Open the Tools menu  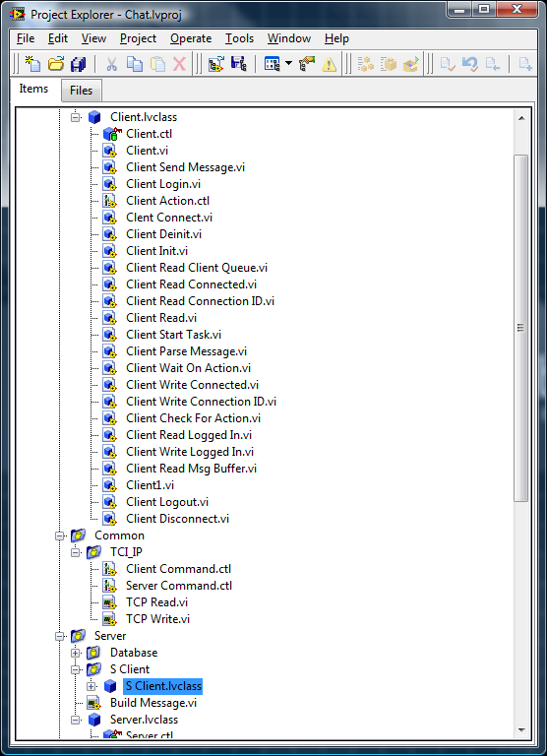(x=239, y=38)
